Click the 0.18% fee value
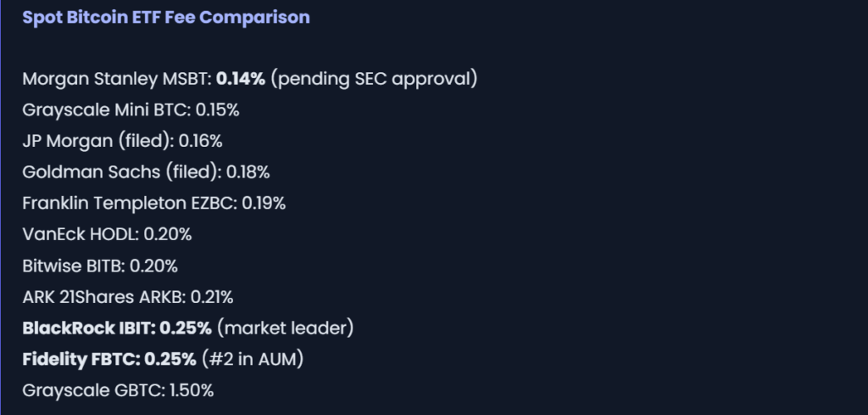The height and width of the screenshot is (415, 868). (x=248, y=172)
